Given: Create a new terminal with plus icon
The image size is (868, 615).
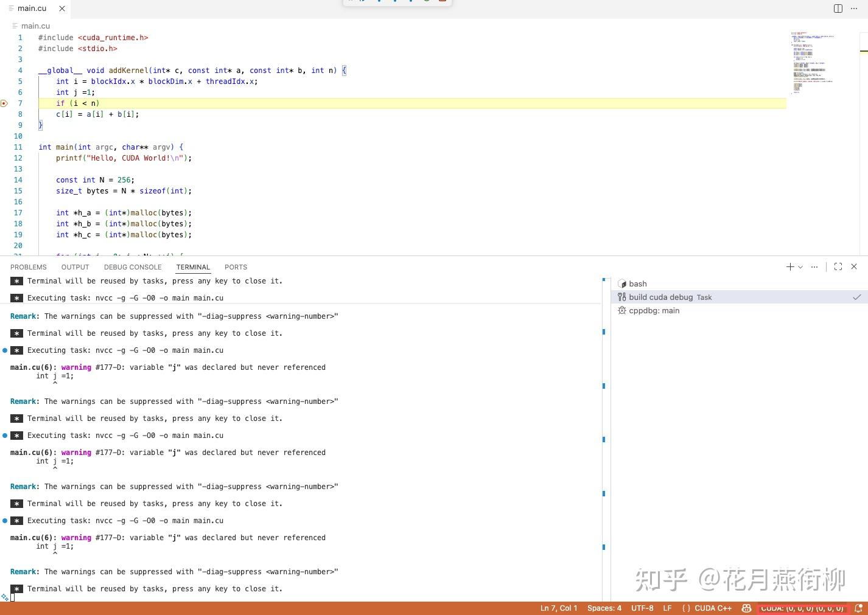Looking at the screenshot, I should tap(790, 267).
